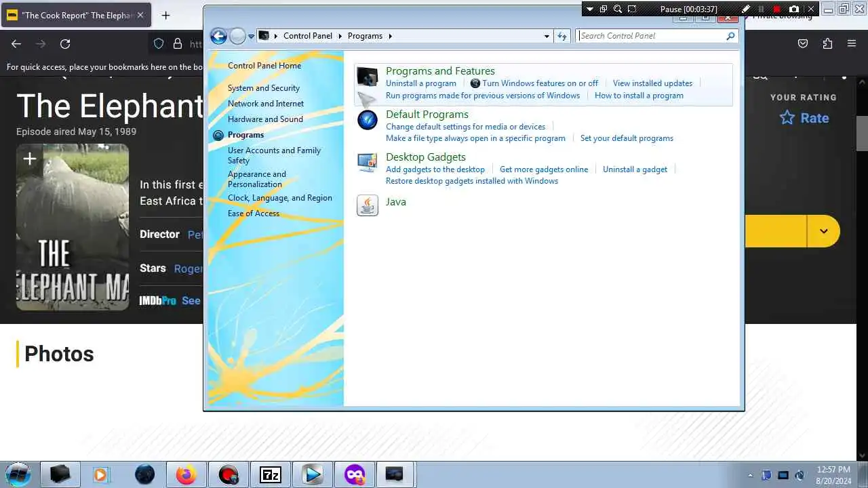Open Clock, Language, and Region

point(280,198)
